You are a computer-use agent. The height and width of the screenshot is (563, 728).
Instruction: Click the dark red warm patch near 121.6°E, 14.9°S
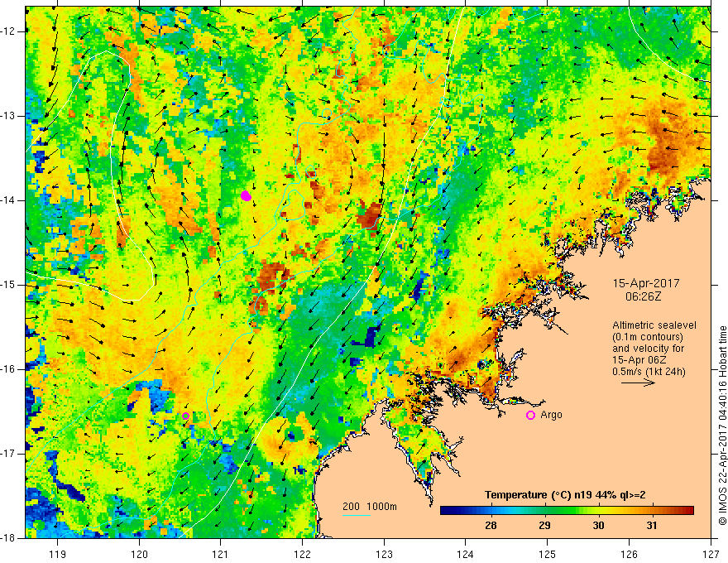272,277
